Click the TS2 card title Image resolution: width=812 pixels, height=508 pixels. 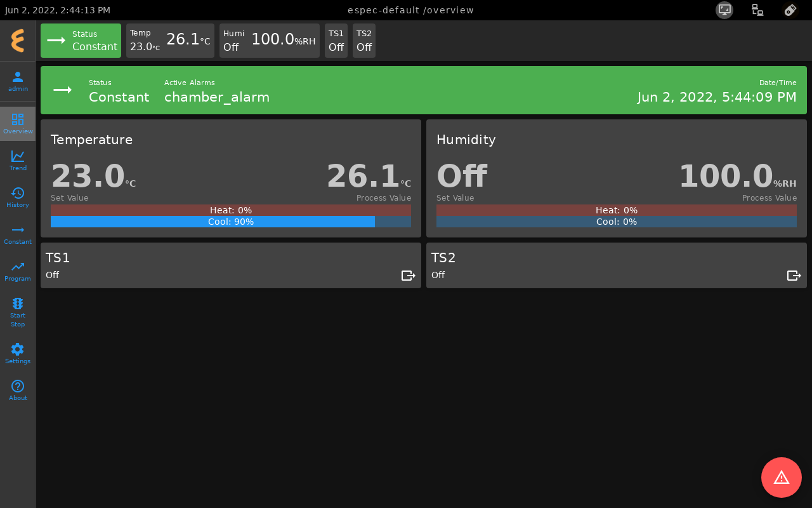pos(443,258)
